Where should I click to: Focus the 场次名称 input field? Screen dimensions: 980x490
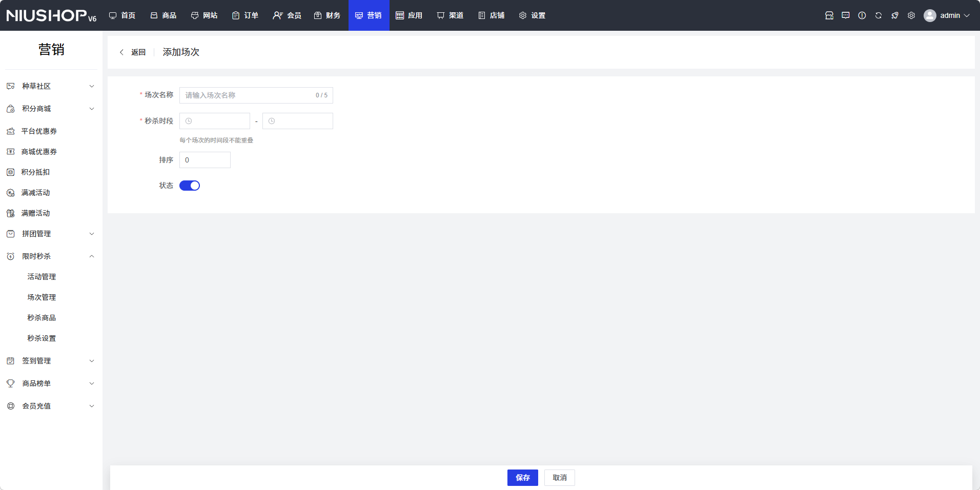pos(256,95)
